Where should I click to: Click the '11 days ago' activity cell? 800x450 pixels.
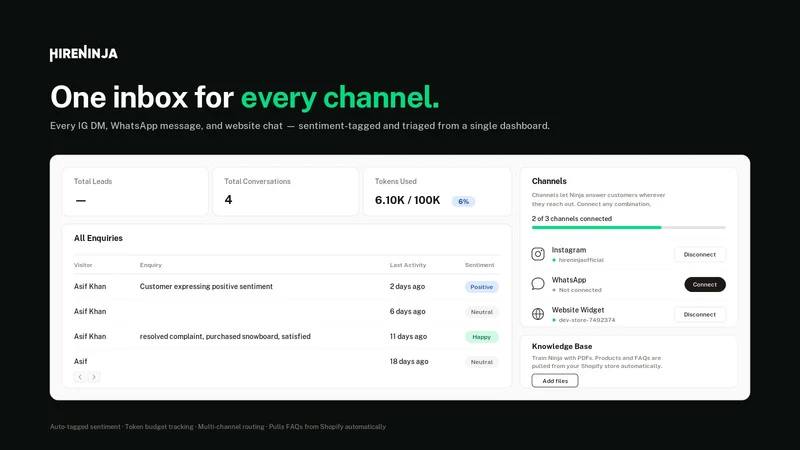pos(408,336)
